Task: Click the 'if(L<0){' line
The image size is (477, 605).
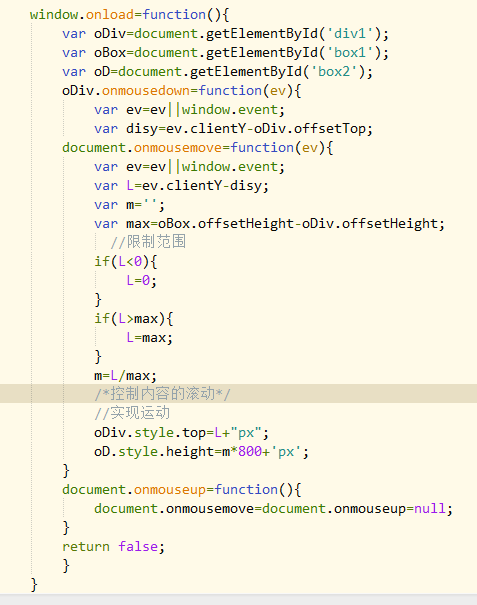Action: [x=126, y=262]
